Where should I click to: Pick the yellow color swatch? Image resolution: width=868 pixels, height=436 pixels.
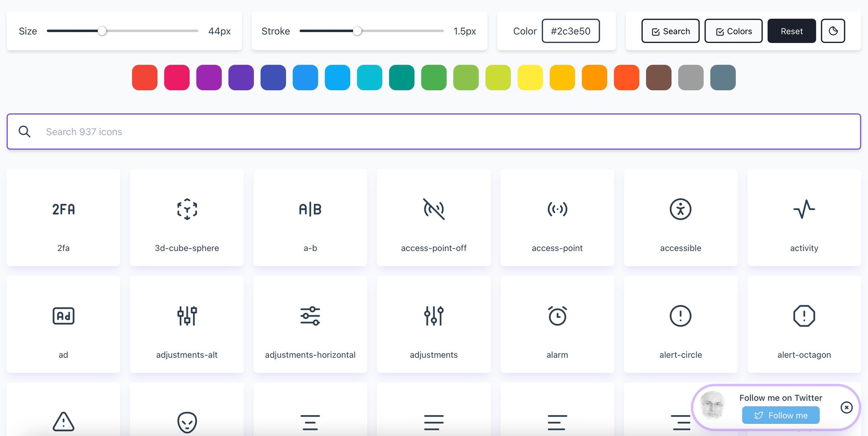530,77
